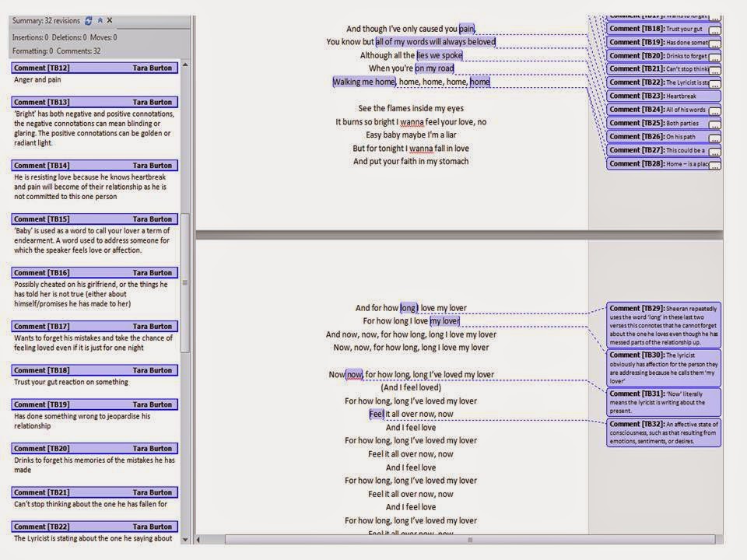Open the TB30 comment balloon about 'my lover'
This screenshot has height=560, width=747.
pyautogui.click(x=663, y=368)
